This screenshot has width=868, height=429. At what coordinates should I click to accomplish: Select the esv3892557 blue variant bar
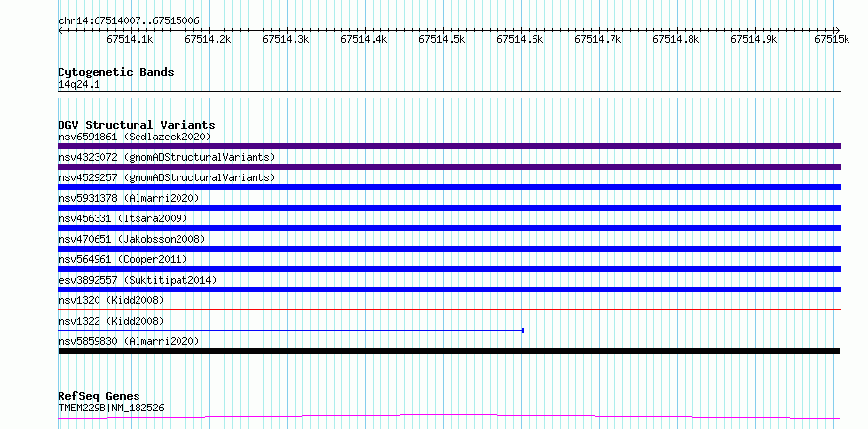pyautogui.click(x=449, y=290)
